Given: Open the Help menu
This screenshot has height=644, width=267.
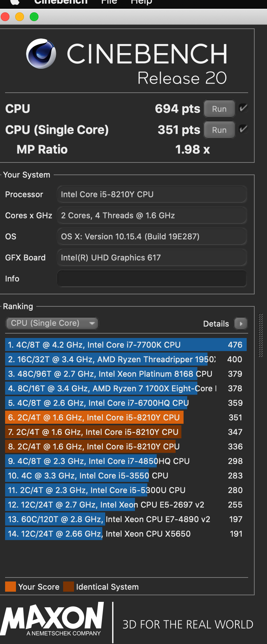Looking at the screenshot, I should coord(141,2).
